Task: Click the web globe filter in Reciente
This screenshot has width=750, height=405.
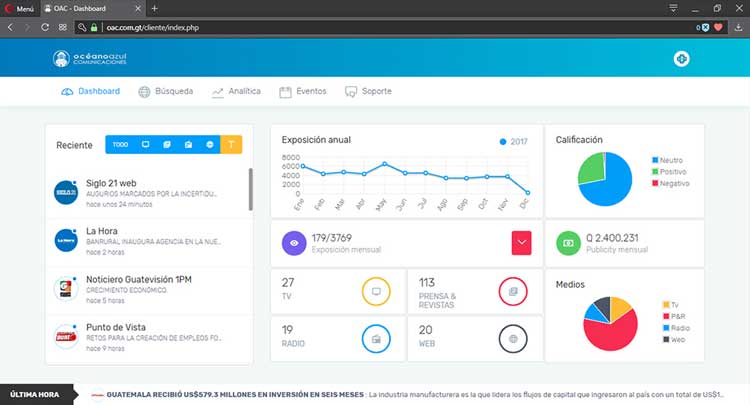Action: pyautogui.click(x=209, y=145)
